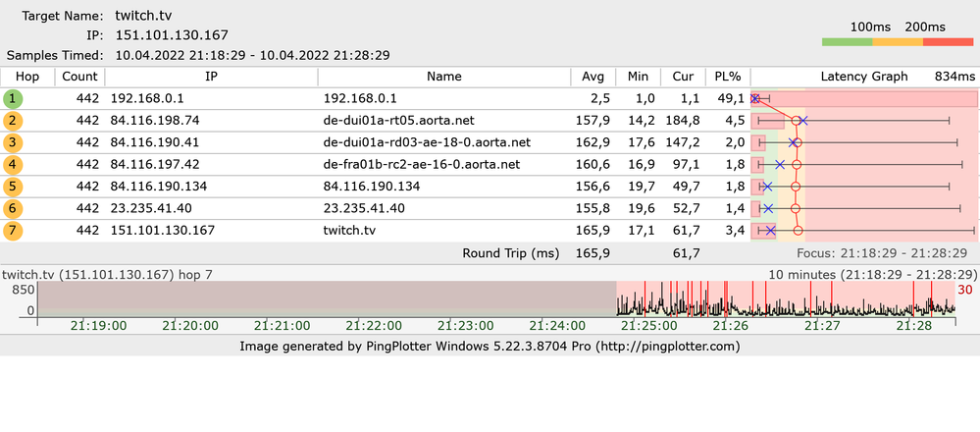Viewport: 980px width, 432px height.
Task: Click the blue X marker in hop 4 graph
Action: [x=779, y=164]
